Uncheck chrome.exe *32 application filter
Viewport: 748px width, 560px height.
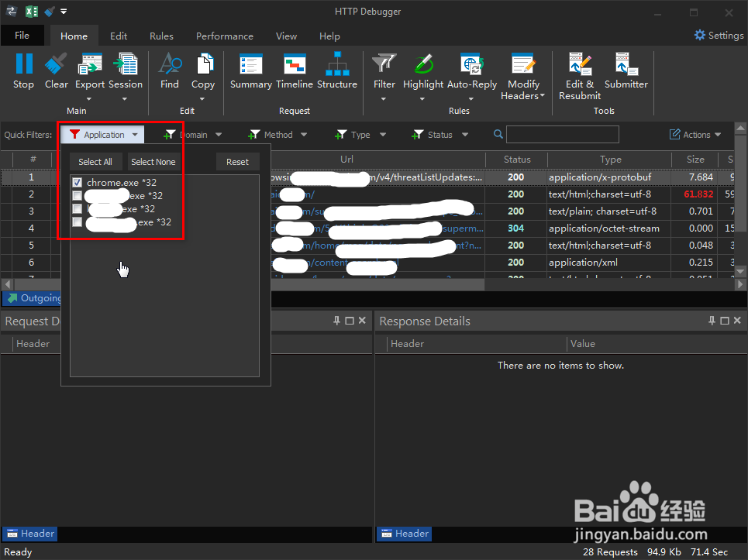pyautogui.click(x=78, y=183)
